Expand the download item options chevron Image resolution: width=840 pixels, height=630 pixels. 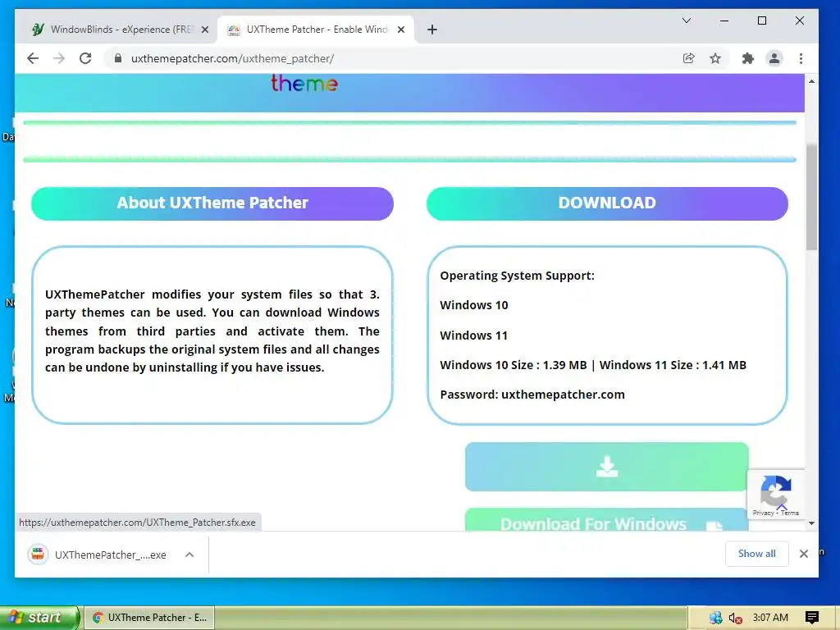click(189, 555)
